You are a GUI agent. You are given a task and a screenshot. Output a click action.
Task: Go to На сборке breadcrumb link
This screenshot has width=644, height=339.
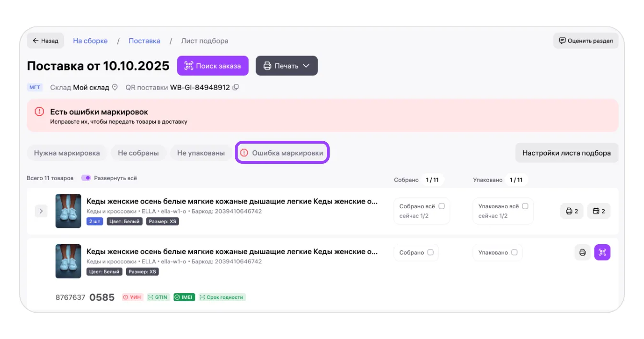tap(90, 41)
